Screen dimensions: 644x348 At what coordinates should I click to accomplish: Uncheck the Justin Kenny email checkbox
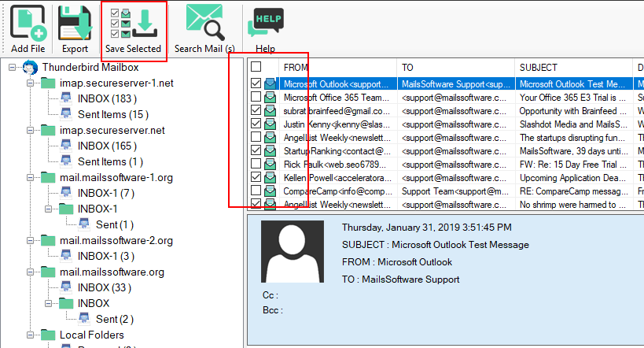tap(256, 124)
